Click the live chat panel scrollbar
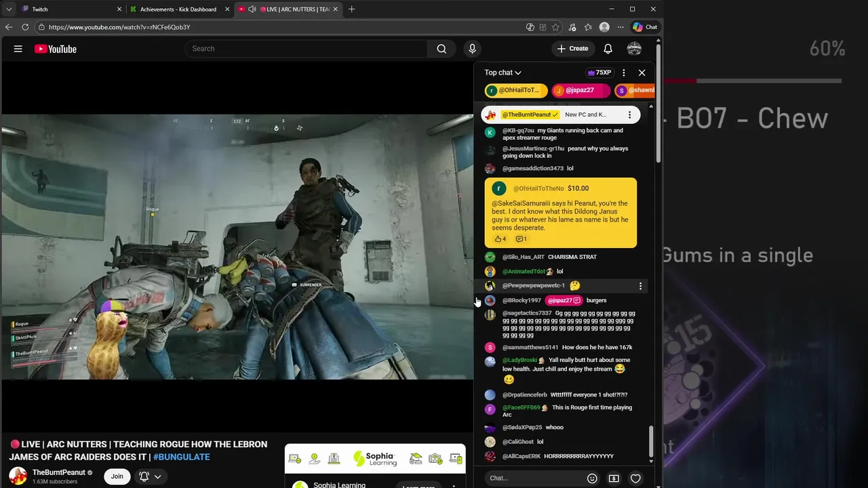The width and height of the screenshot is (868, 488). tap(651, 441)
